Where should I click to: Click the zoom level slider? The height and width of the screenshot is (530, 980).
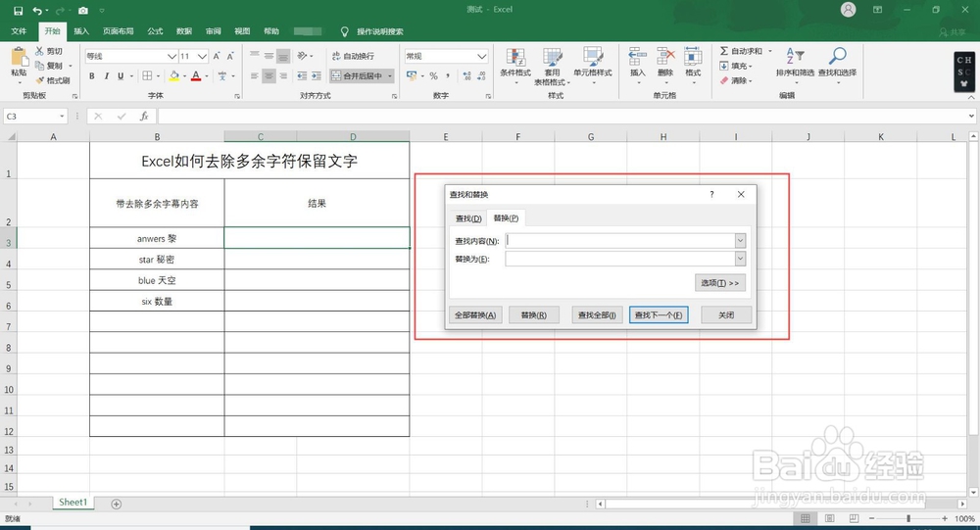[908, 519]
